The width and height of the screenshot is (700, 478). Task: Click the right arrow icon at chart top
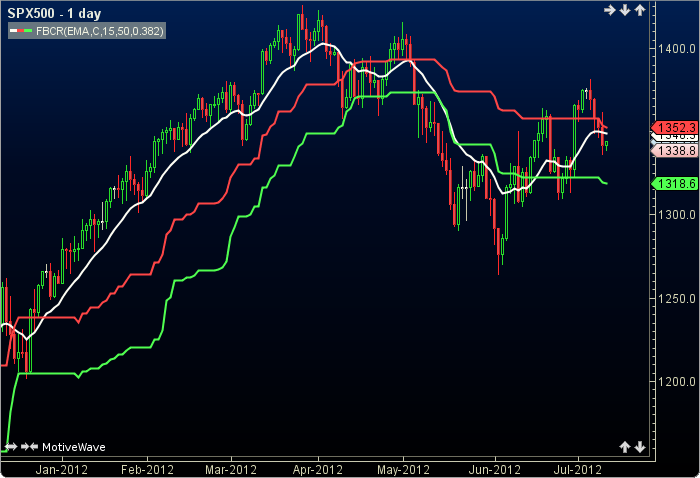610,10
